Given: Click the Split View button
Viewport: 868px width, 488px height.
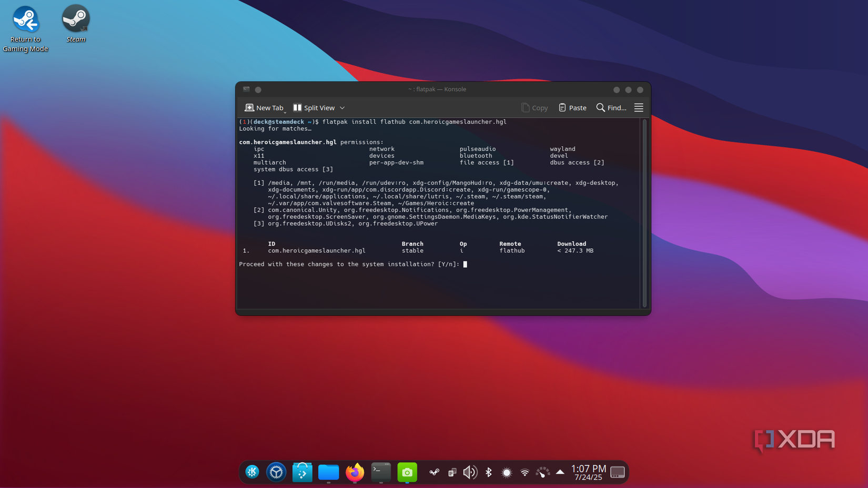Looking at the screenshot, I should coord(314,108).
